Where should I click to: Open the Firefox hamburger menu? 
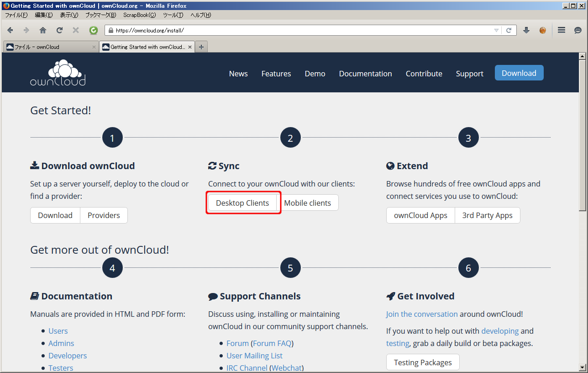coord(562,30)
